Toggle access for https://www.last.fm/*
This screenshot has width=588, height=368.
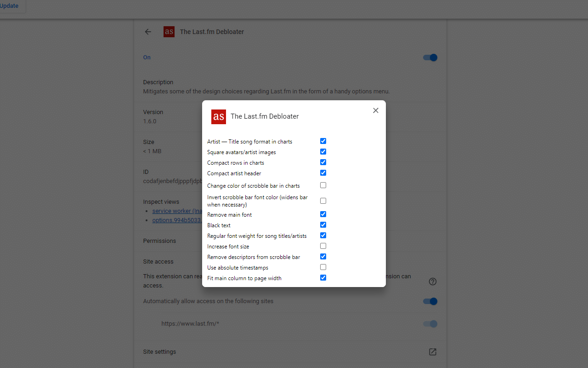(x=430, y=324)
